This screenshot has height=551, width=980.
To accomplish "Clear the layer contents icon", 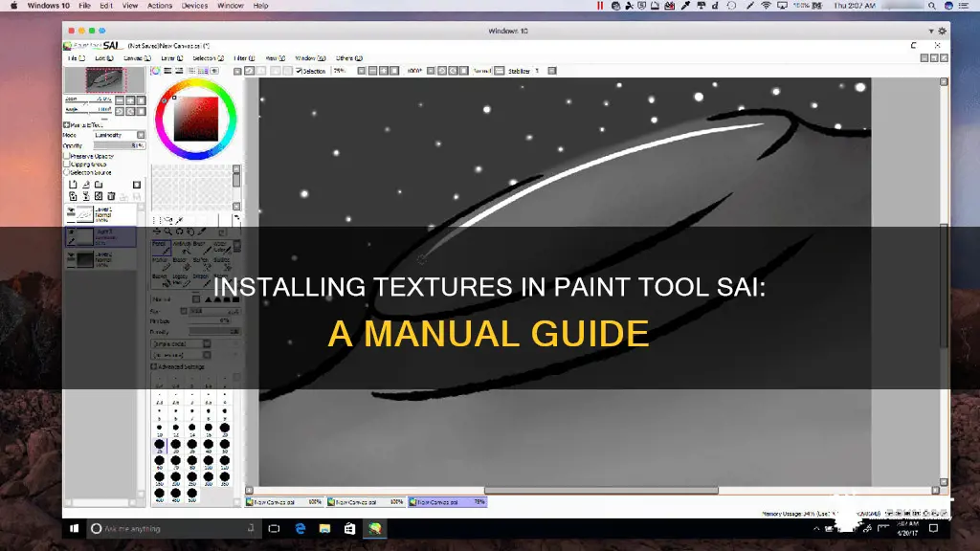I will click(x=99, y=196).
